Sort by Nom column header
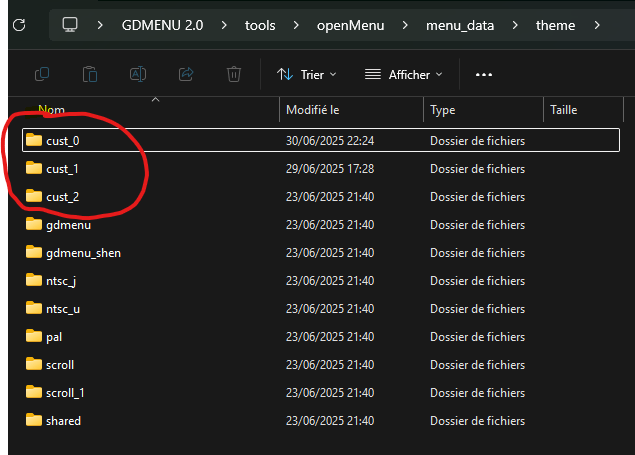635x455 pixels. (51, 110)
